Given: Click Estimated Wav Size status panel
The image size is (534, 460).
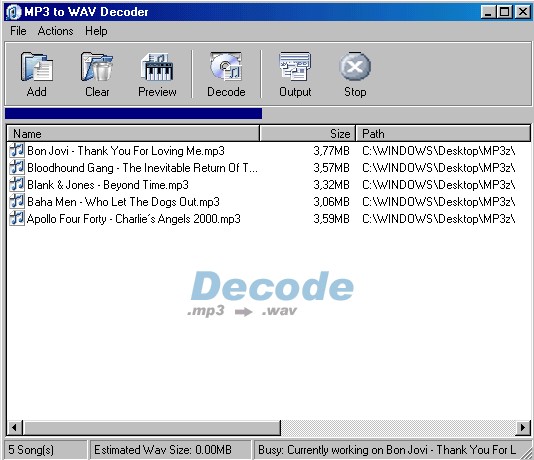Looking at the screenshot, I should 170,449.
